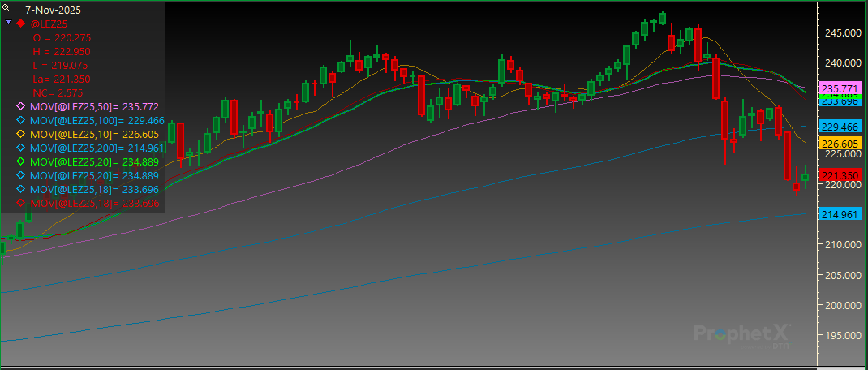Click the red diamond for the 18-period MOV
Screen dimensions: 868x370
(21, 203)
